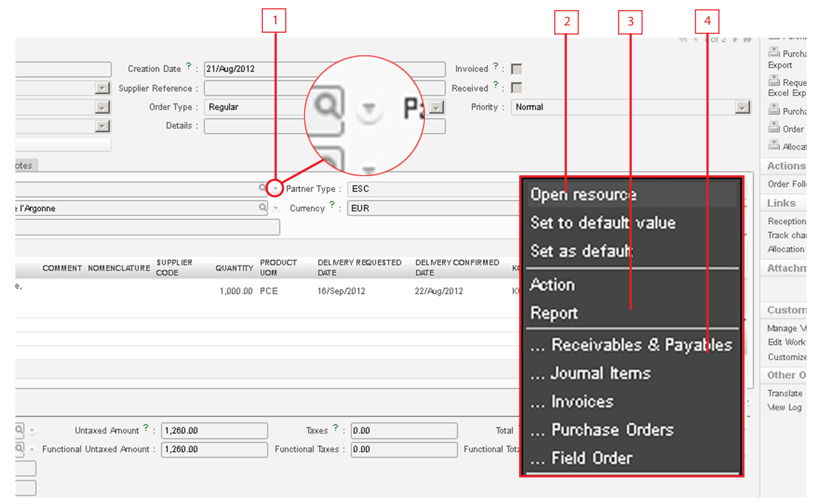
Task: Open the Priority dropdown showing Normal
Action: point(742,108)
